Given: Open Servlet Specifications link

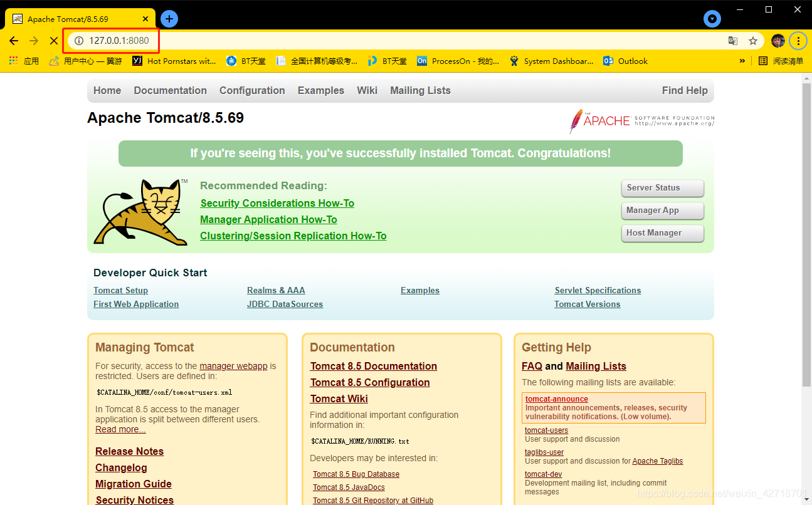Looking at the screenshot, I should click(x=598, y=290).
